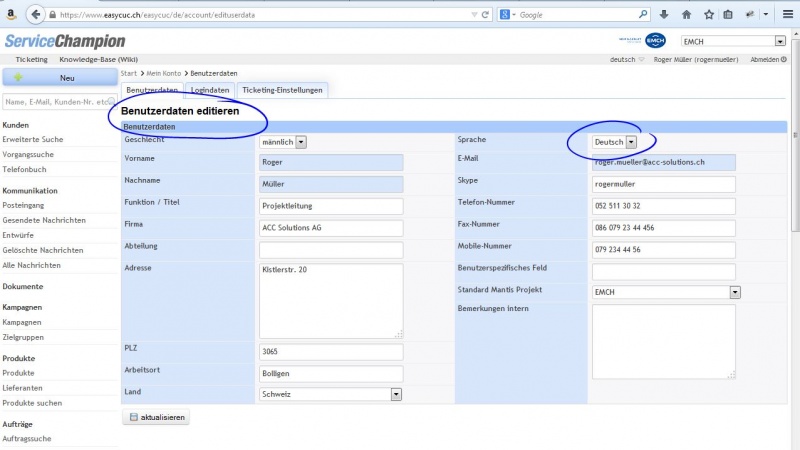Click the Nachname field

[x=331, y=184]
